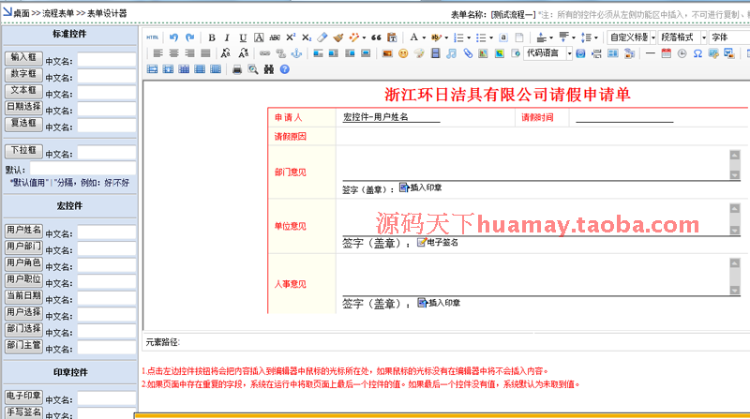Insert 日期选择 control

(23, 107)
